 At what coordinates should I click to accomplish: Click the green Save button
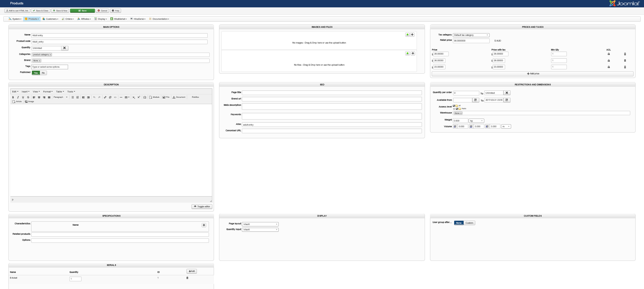[x=83, y=11]
